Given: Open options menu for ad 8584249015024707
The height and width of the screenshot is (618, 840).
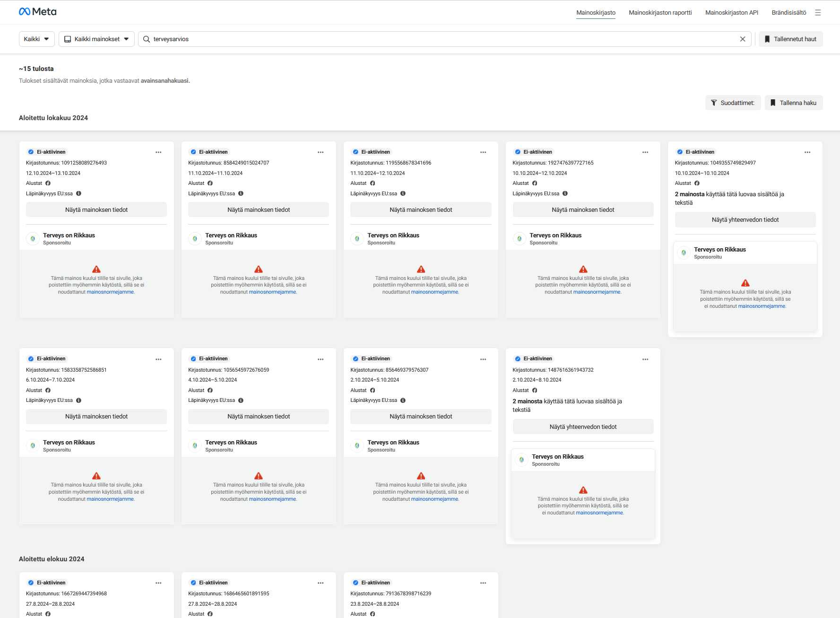Looking at the screenshot, I should pos(320,152).
